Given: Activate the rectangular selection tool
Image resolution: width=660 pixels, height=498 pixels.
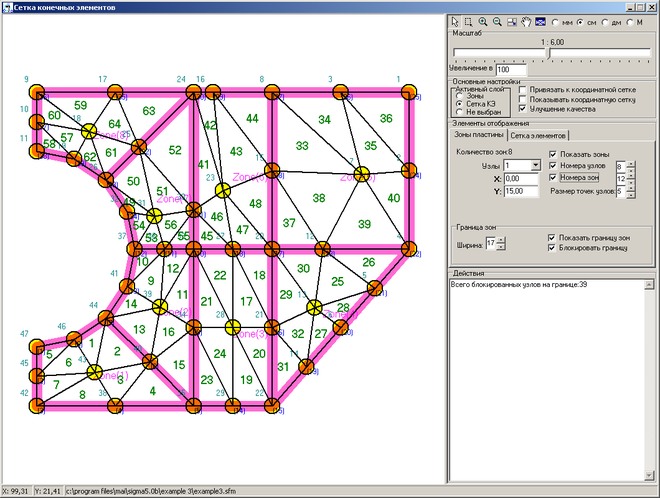Looking at the screenshot, I should click(x=468, y=21).
